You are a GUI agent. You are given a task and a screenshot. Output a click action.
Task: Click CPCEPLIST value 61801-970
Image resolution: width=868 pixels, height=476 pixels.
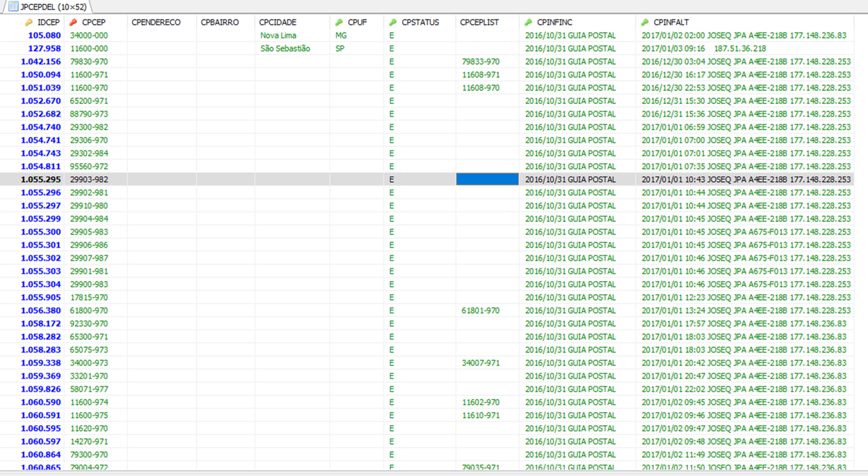481,311
